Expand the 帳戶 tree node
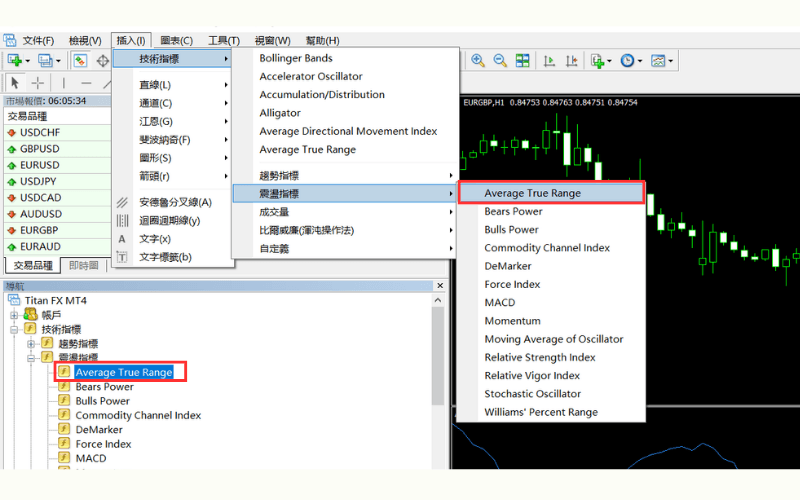The width and height of the screenshot is (800, 500). (15, 315)
